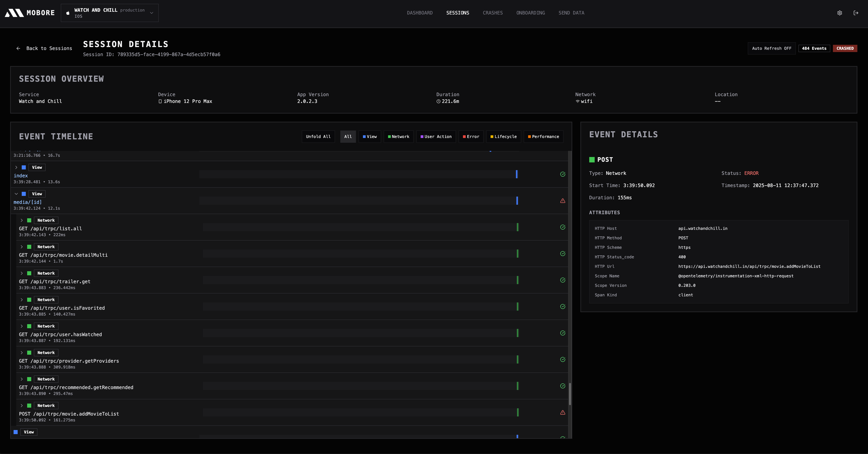Open the settings gear icon
Screen dimensions: 868x454
click(x=839, y=13)
